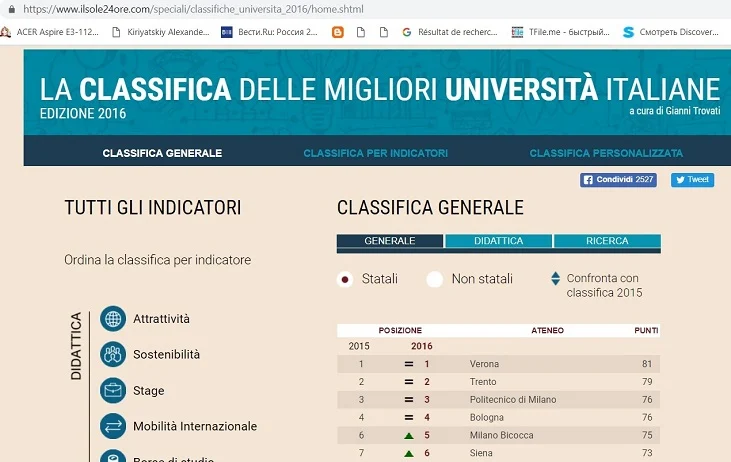The image size is (731, 462).
Task: Click the Sostenibilità indicator label
Action: click(x=166, y=354)
